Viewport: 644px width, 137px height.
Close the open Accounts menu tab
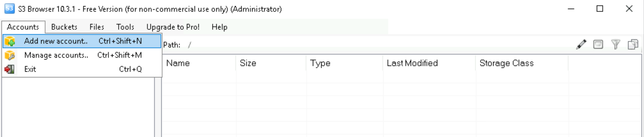click(23, 27)
